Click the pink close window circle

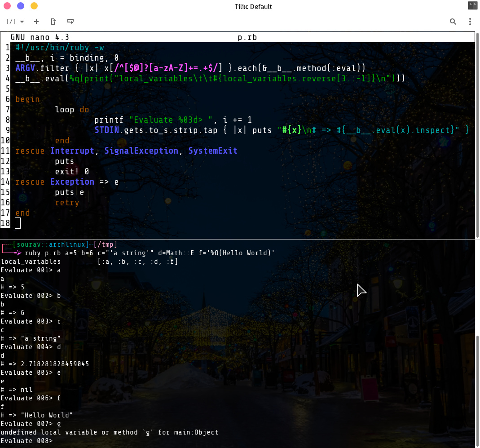coord(7,6)
